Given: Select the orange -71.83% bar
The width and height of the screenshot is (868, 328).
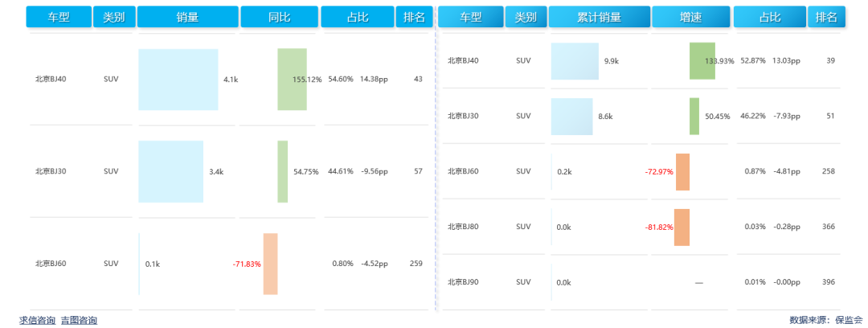Looking at the screenshot, I should (x=270, y=264).
